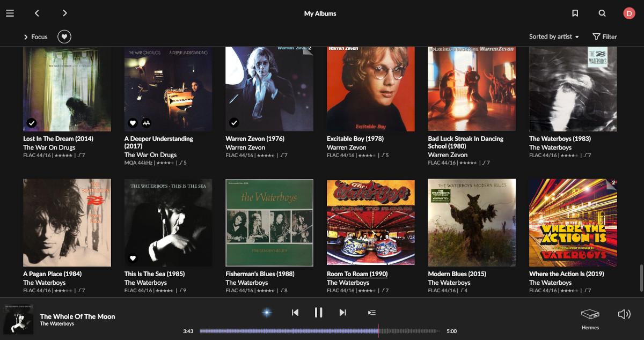Open the A Deeper Understanding cover art

click(168, 89)
